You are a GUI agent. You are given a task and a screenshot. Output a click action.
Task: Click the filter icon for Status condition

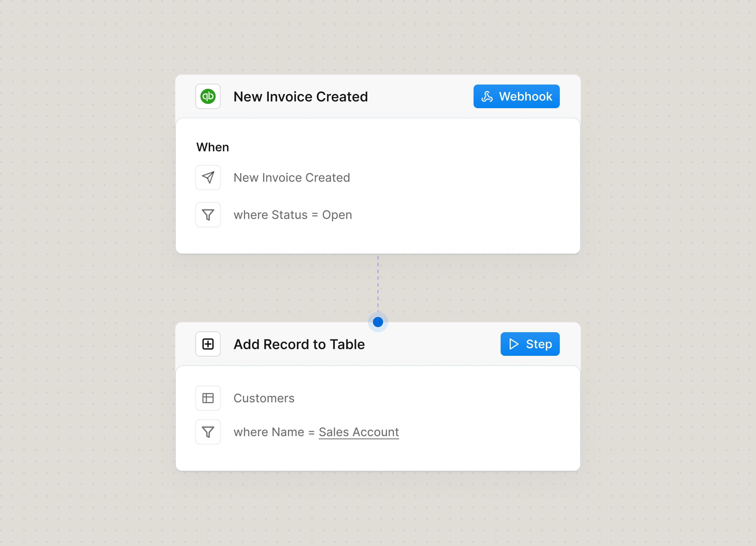coord(208,215)
